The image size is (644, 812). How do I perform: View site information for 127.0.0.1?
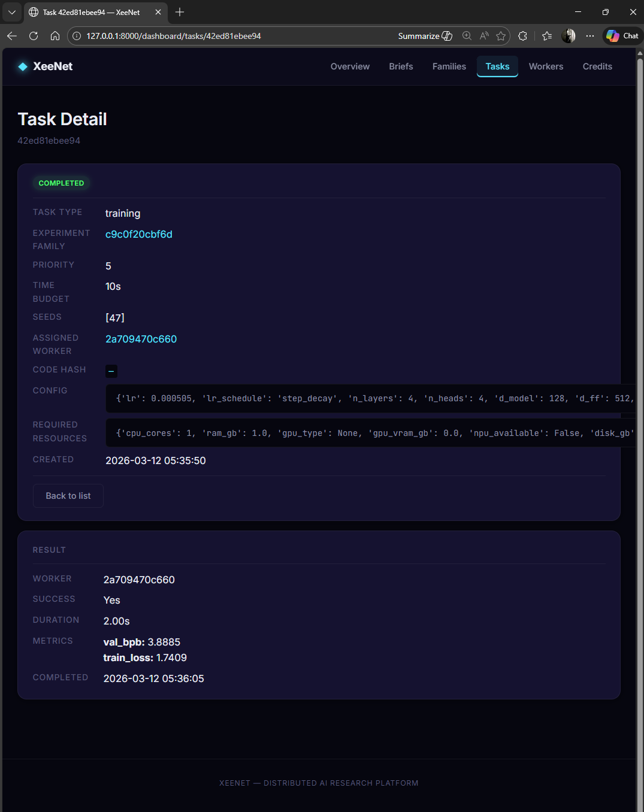point(75,36)
